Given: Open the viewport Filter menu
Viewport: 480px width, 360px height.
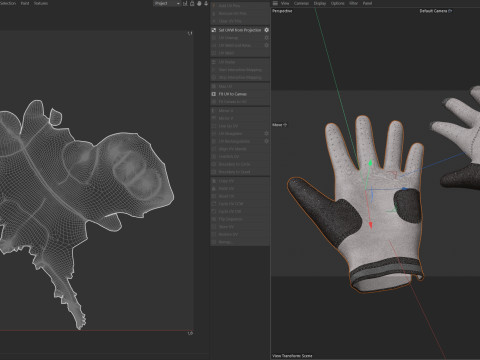Looking at the screenshot, I should tap(353, 3).
